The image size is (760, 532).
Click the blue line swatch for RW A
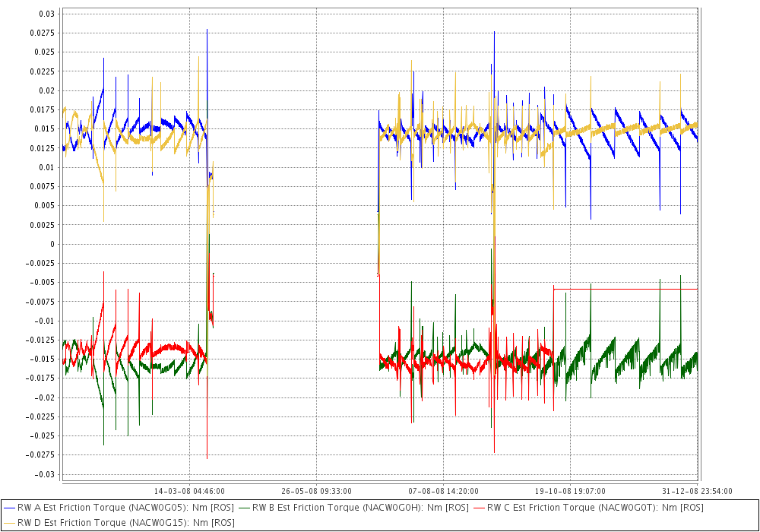(9, 508)
